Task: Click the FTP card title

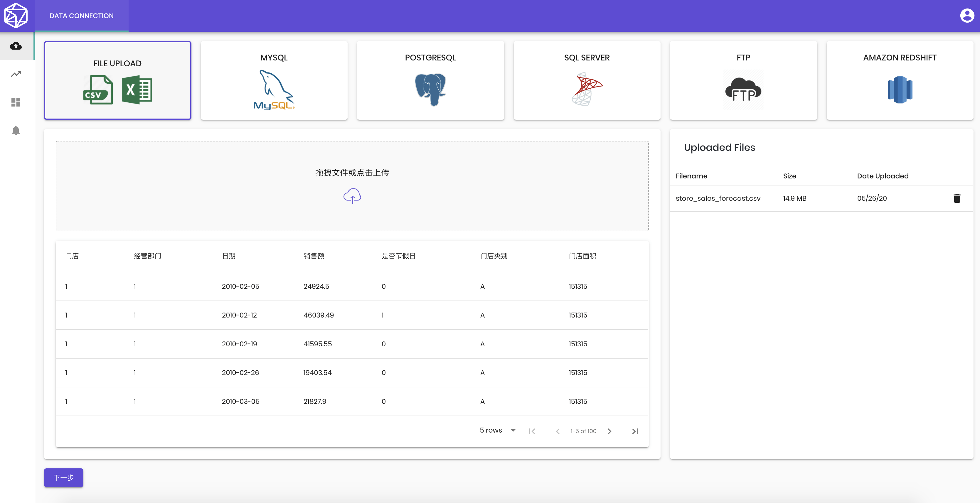Action: (x=743, y=58)
